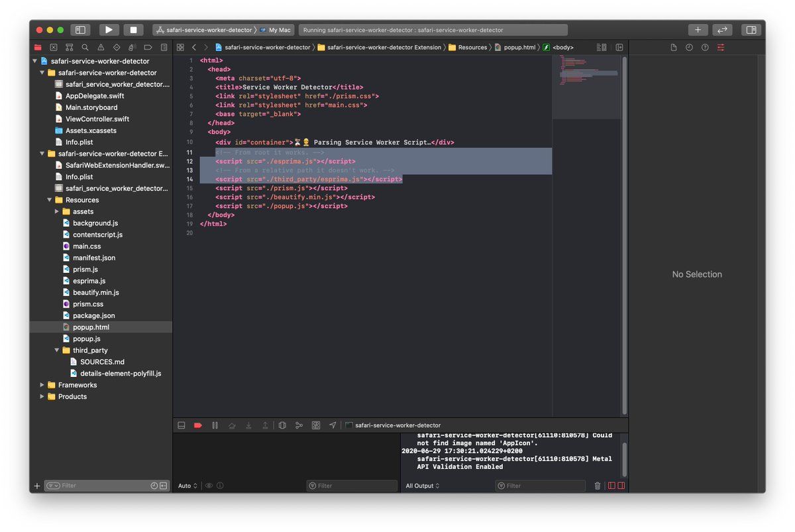
Task: Go back in editor history
Action: click(194, 48)
